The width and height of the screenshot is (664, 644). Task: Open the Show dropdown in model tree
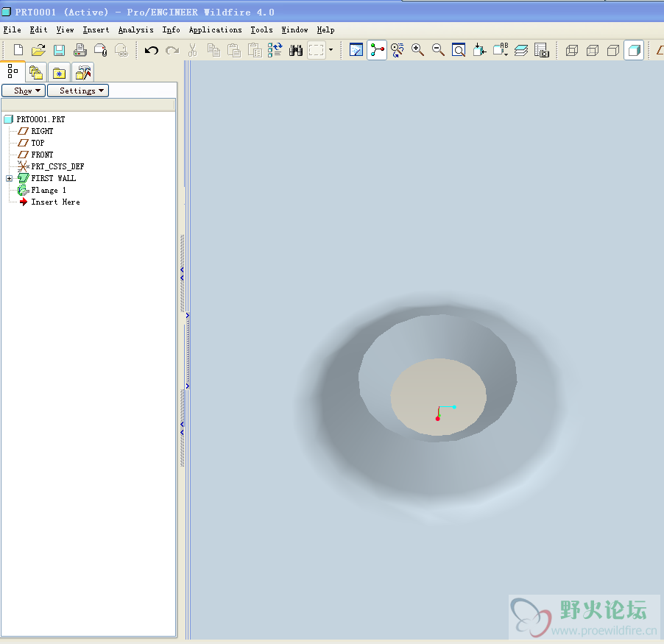click(x=24, y=91)
